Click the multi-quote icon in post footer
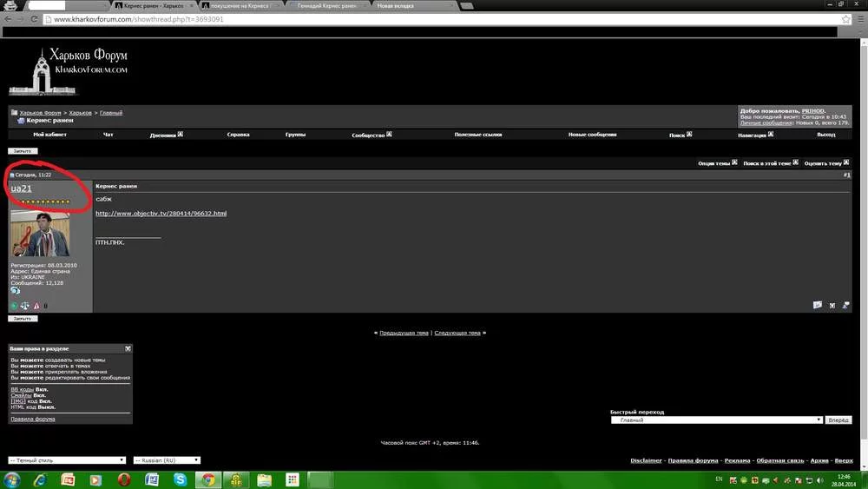The width and height of the screenshot is (868, 489). point(832,305)
